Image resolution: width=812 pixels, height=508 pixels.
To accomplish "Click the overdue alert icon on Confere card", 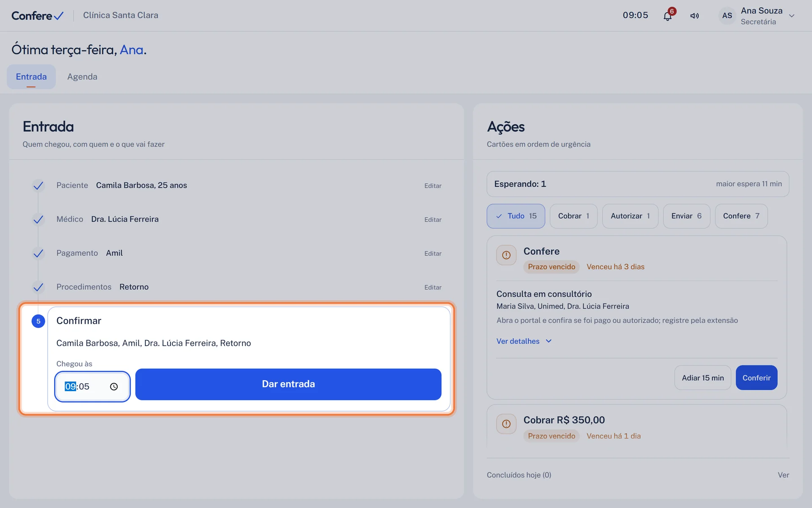I will coord(506,255).
